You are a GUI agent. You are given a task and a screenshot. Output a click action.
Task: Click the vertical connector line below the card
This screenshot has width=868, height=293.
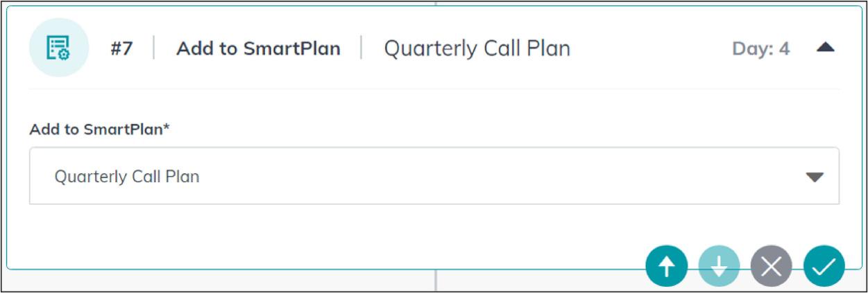(x=435, y=281)
